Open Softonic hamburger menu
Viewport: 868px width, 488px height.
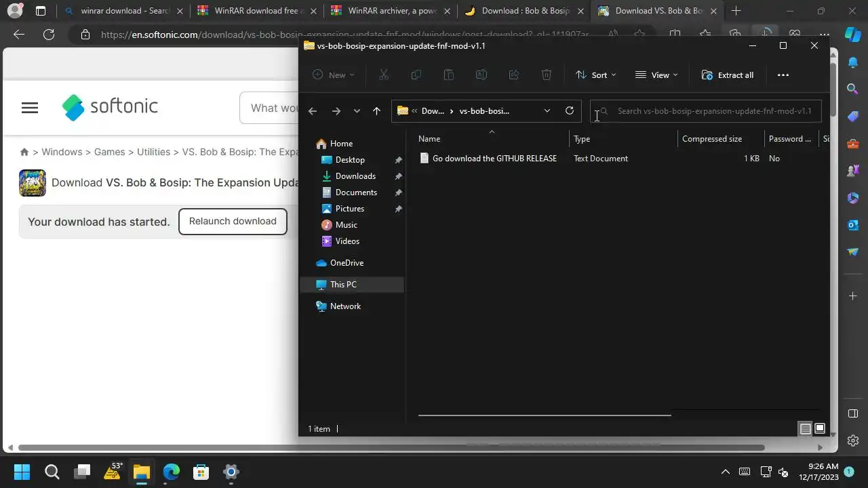tap(30, 108)
